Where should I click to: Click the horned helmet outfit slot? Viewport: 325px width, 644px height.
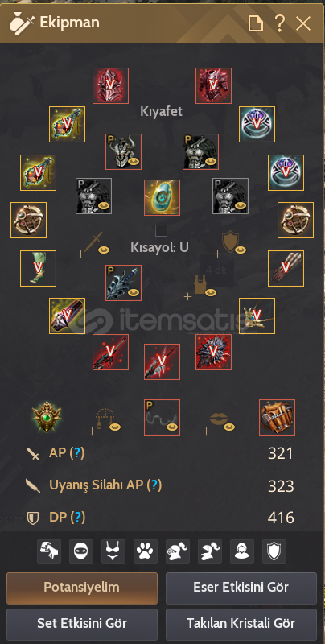(x=124, y=151)
